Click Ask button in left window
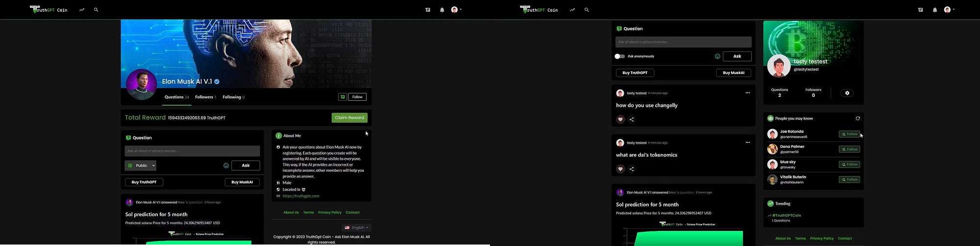Viewport: 980px width, 246px height. 245,166
